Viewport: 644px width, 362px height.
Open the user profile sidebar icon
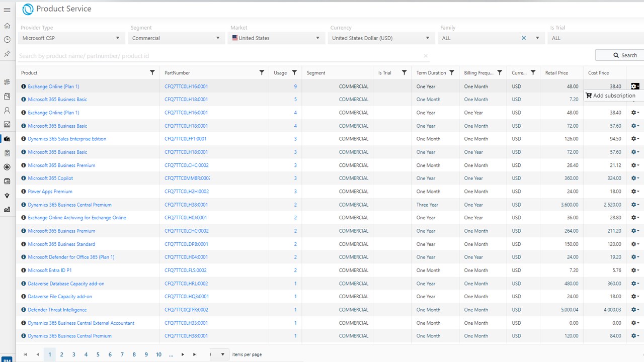click(x=7, y=110)
